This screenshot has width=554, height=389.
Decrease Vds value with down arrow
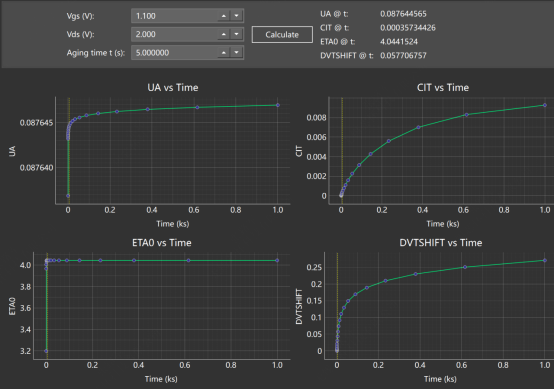[236, 34]
